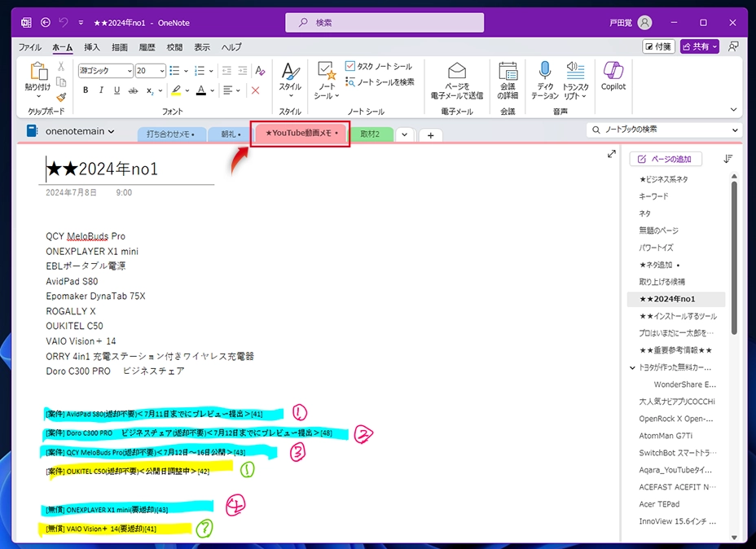Click the Paste clipboard icon
The height and width of the screenshot is (549, 756).
(38, 70)
